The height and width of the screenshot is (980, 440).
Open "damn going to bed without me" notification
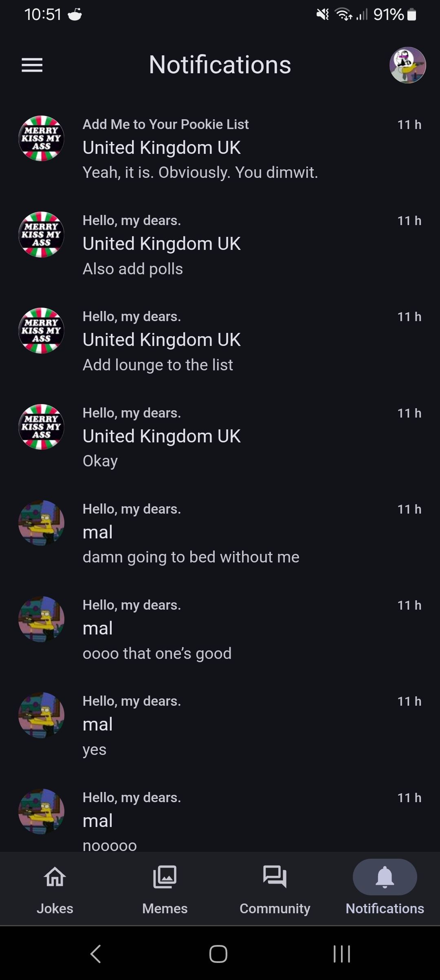point(191,557)
